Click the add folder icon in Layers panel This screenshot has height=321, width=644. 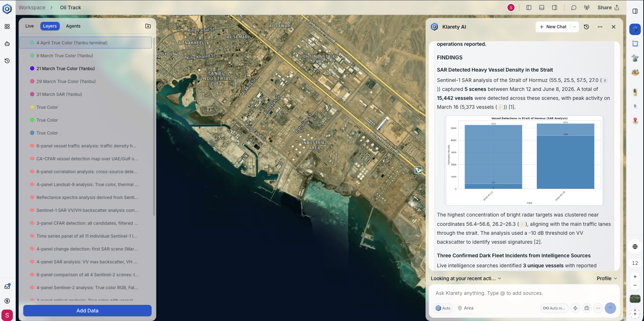coord(148,26)
